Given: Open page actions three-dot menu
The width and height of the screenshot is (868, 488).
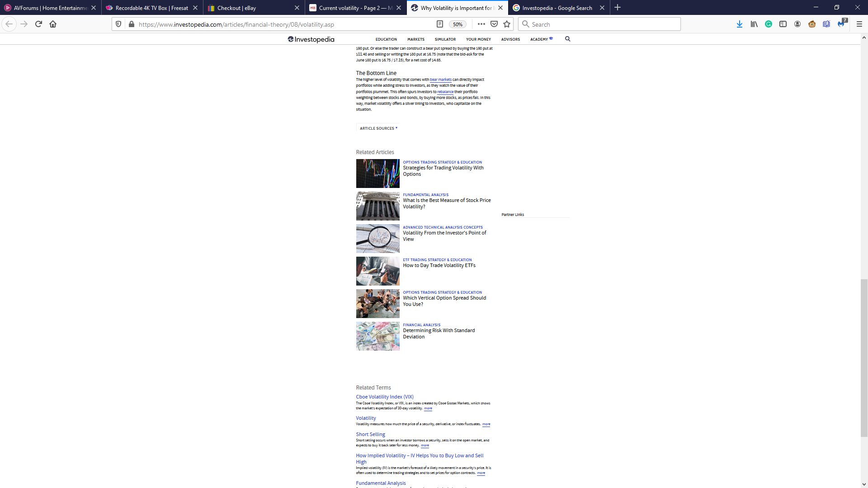Looking at the screenshot, I should (x=481, y=24).
